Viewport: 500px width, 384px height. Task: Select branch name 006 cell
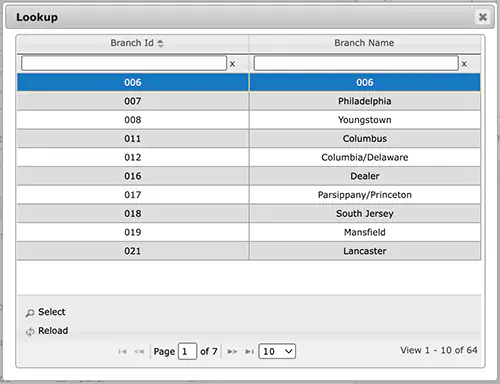pos(365,82)
